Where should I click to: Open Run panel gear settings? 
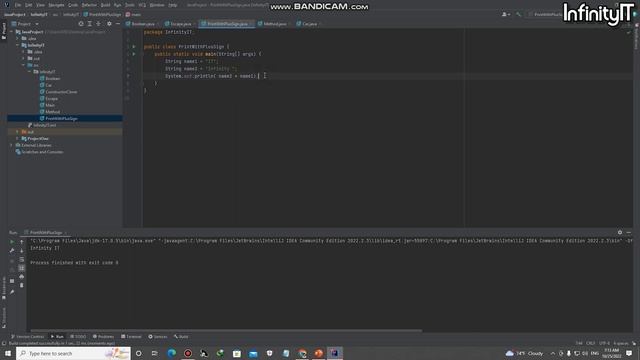tap(620, 232)
